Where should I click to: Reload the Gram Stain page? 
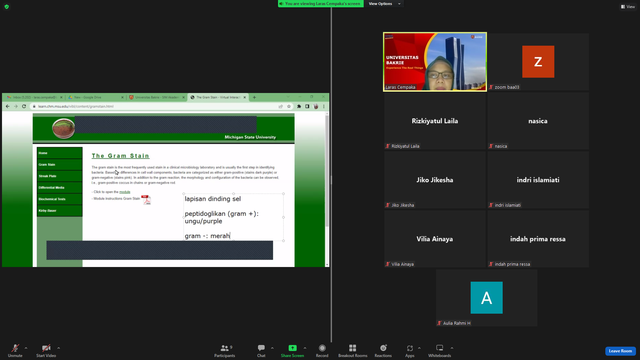(x=24, y=107)
